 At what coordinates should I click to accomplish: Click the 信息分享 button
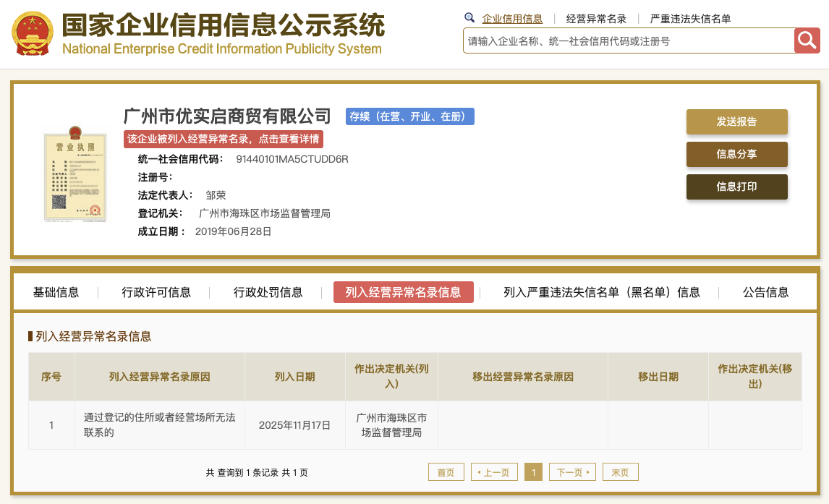click(736, 154)
